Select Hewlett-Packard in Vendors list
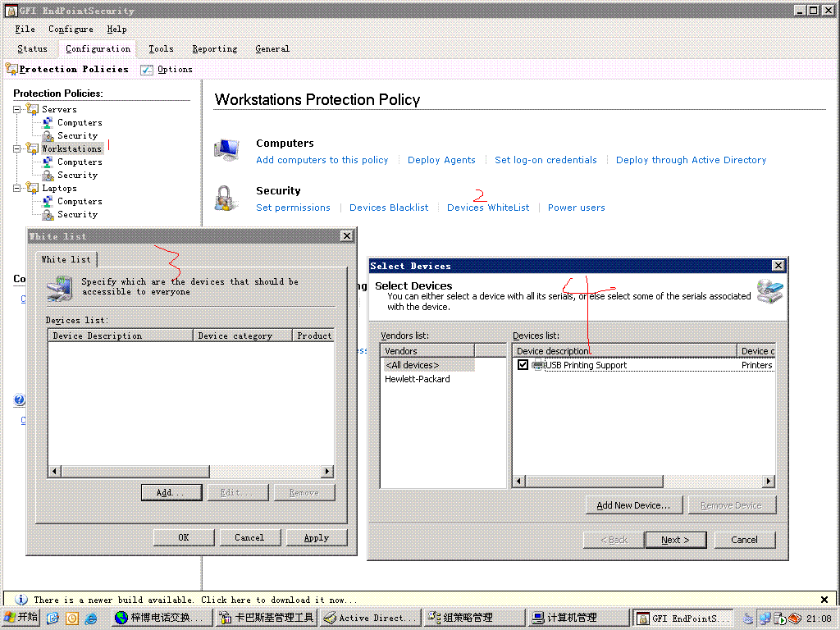Image resolution: width=840 pixels, height=630 pixels. point(418,379)
